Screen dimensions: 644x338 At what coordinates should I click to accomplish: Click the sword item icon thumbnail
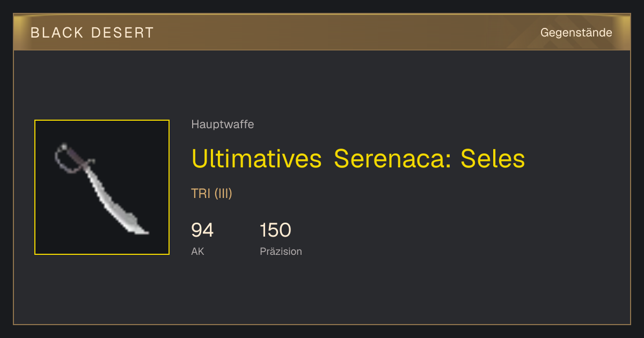click(102, 187)
